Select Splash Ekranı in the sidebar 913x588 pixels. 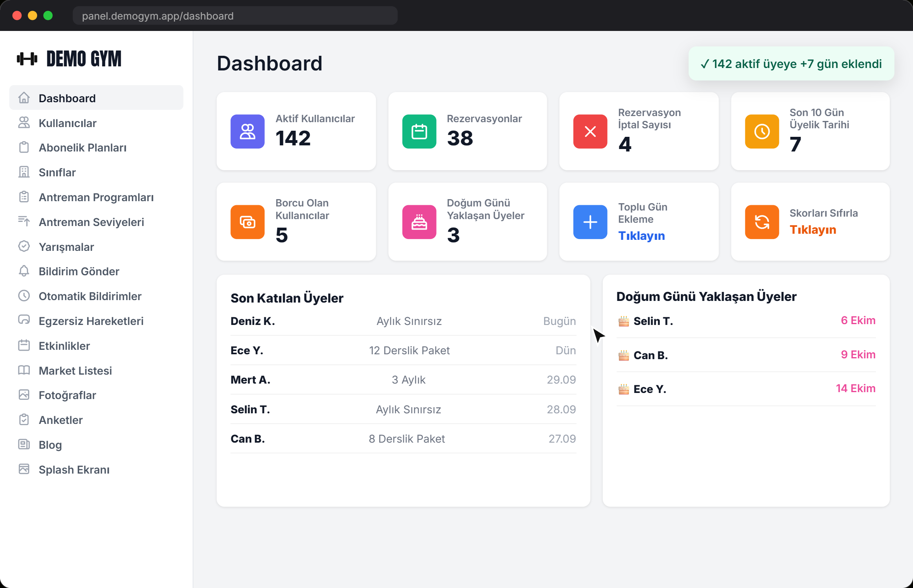[96, 470]
